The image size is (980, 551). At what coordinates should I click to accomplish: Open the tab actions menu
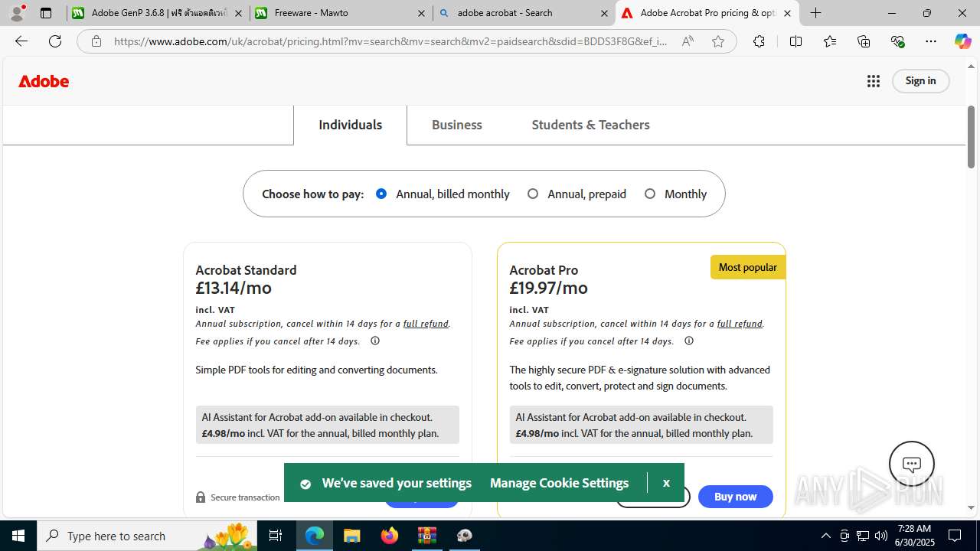click(46, 13)
